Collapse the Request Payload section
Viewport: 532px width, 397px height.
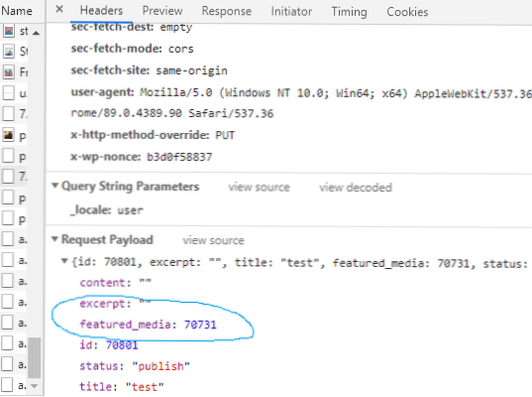click(55, 239)
